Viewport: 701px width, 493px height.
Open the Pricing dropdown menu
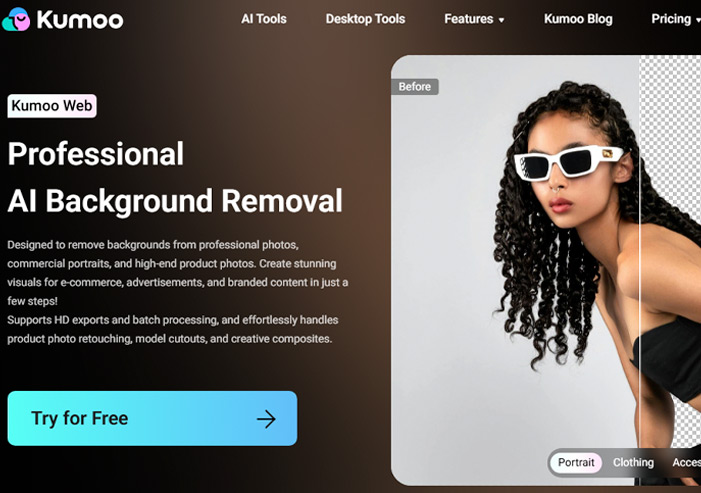676,19
